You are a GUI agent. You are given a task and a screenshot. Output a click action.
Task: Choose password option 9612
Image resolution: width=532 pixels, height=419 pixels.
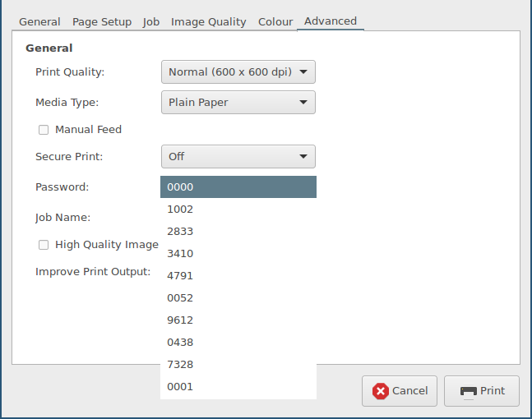(238, 320)
